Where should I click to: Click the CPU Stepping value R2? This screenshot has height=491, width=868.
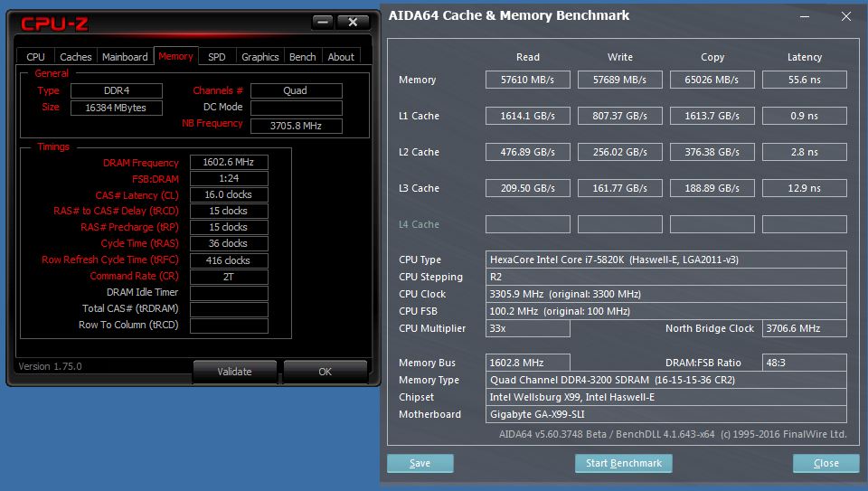pos(666,277)
